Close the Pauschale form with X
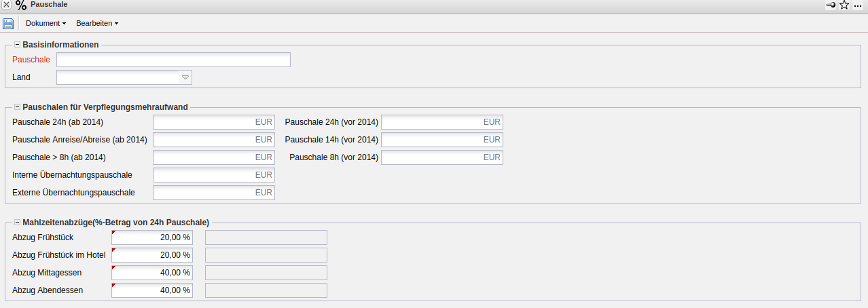Image resolution: width=868 pixels, height=308 pixels. (6, 5)
